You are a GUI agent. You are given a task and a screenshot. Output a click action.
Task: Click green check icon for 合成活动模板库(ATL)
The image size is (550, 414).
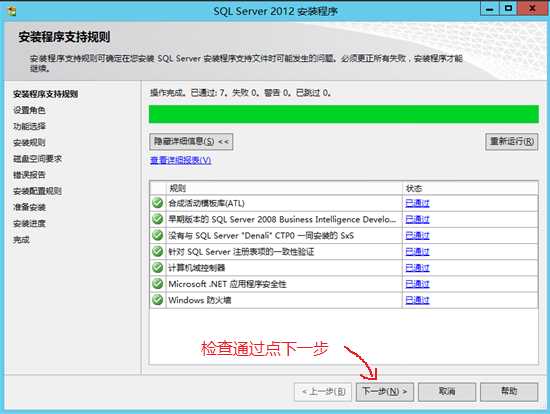pyautogui.click(x=157, y=203)
